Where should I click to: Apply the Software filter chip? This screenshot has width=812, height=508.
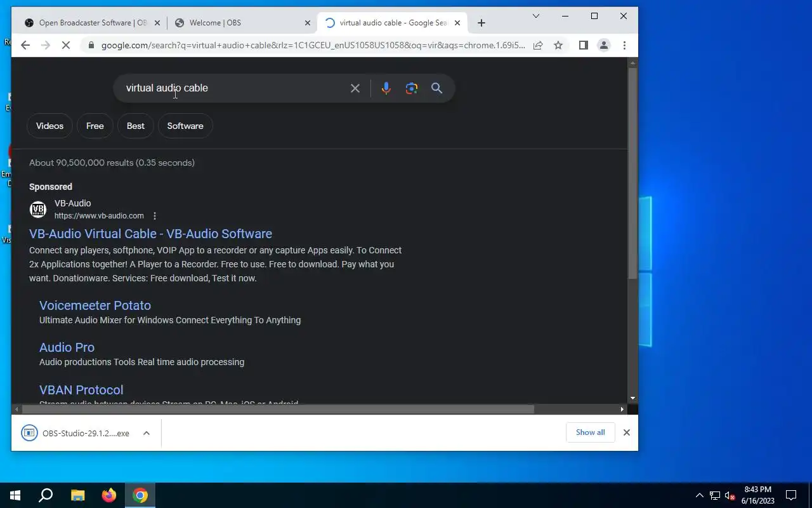tap(185, 126)
